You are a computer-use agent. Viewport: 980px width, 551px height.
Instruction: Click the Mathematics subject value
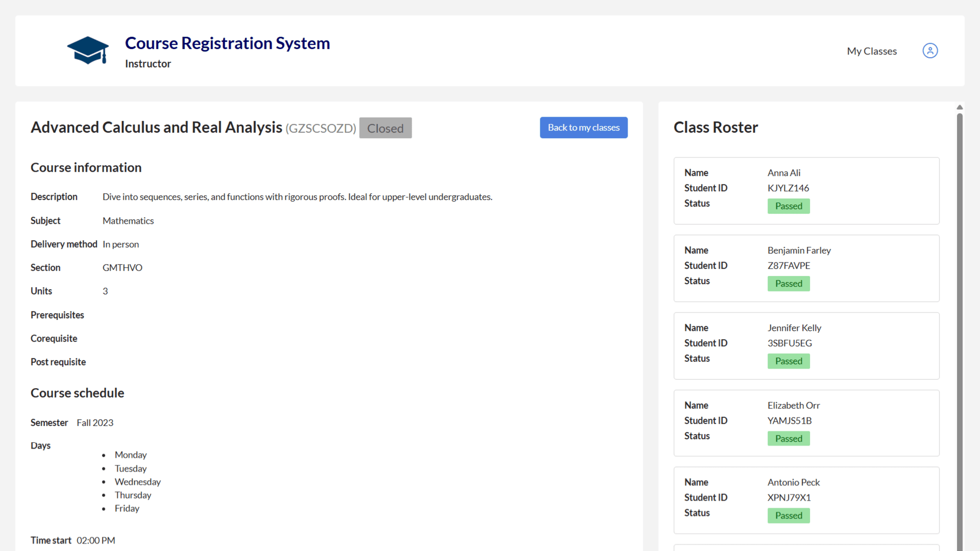click(x=128, y=220)
